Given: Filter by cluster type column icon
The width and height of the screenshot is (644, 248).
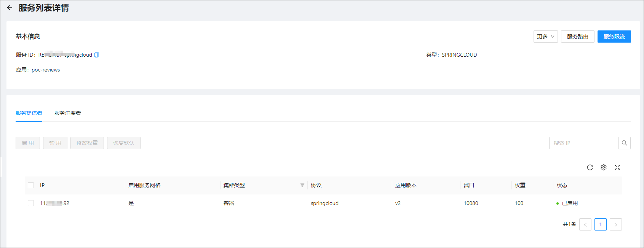Looking at the screenshot, I should point(302,185).
